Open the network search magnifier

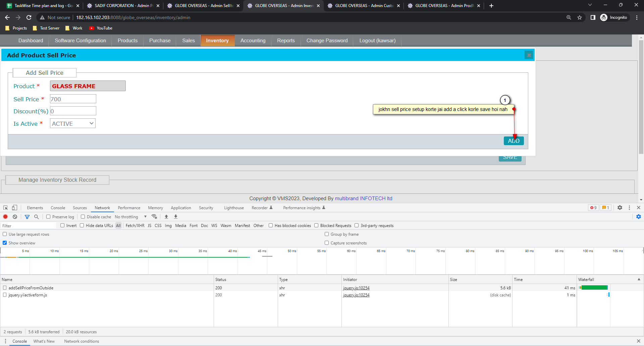pyautogui.click(x=37, y=217)
